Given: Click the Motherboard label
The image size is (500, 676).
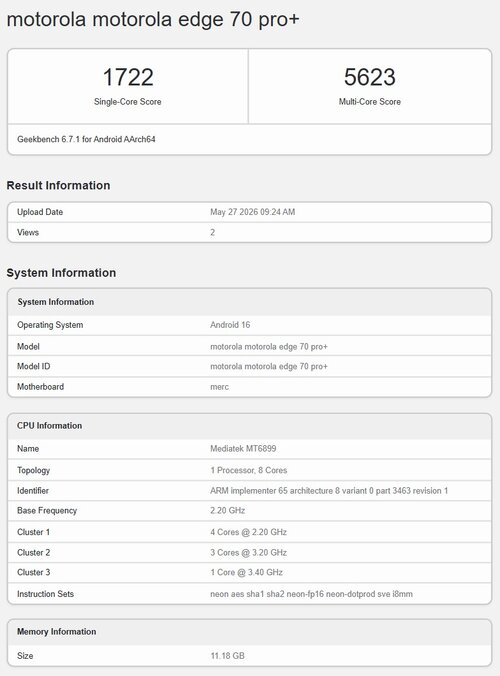Looking at the screenshot, I should [41, 387].
